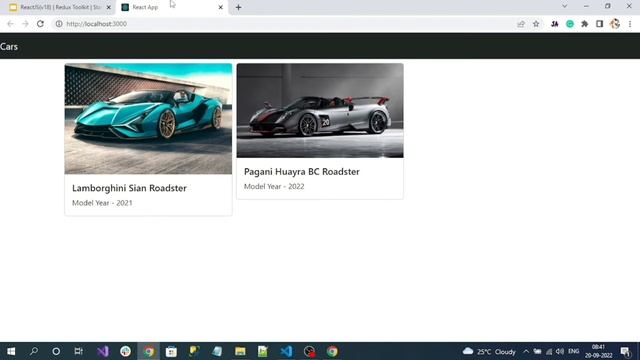Click the 25°C Cloudy weather widget
640x360 pixels.
(489, 351)
